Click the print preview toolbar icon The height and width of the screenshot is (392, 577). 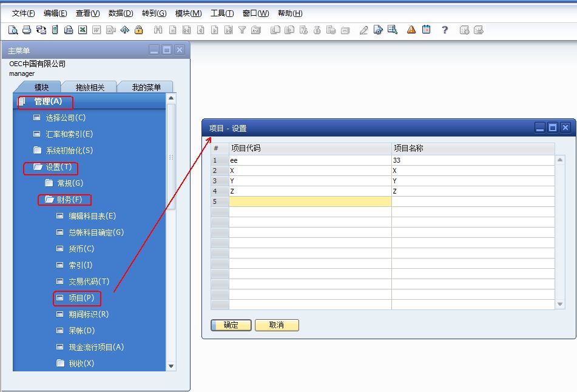coord(13,30)
